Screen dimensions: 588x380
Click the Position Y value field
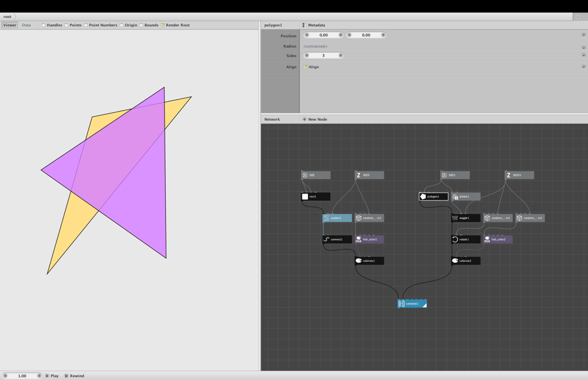pos(366,35)
